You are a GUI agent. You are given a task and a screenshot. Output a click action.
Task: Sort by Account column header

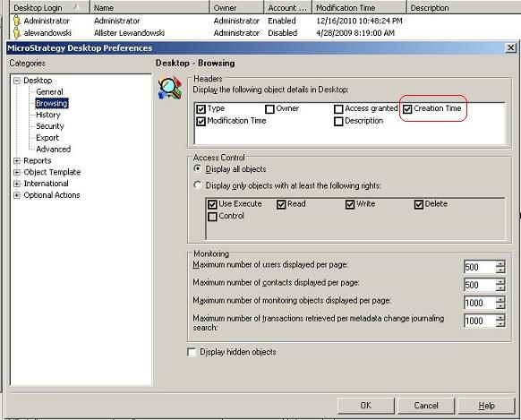tap(288, 7)
